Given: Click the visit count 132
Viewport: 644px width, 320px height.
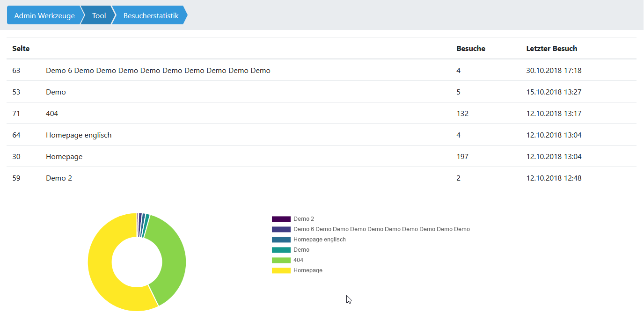Looking at the screenshot, I should (x=462, y=113).
